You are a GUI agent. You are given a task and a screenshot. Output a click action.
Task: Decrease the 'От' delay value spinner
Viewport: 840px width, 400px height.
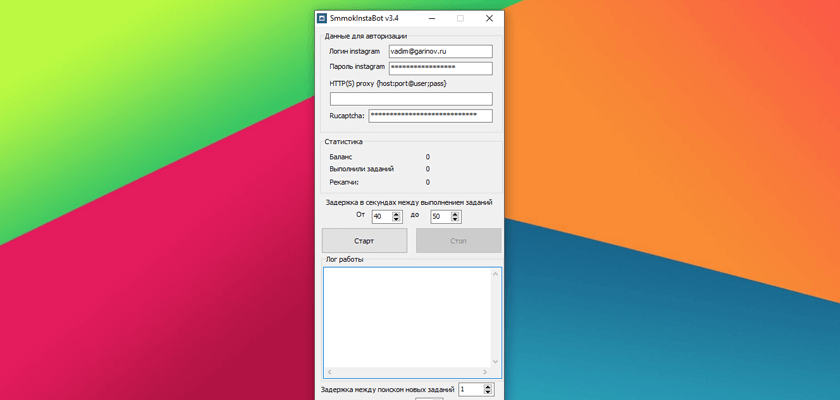[x=396, y=220]
